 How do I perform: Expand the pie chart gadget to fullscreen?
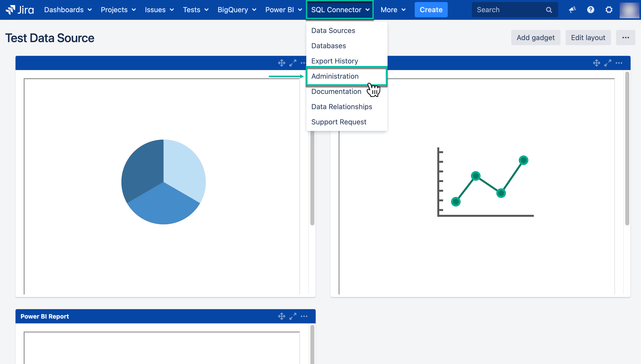point(293,63)
